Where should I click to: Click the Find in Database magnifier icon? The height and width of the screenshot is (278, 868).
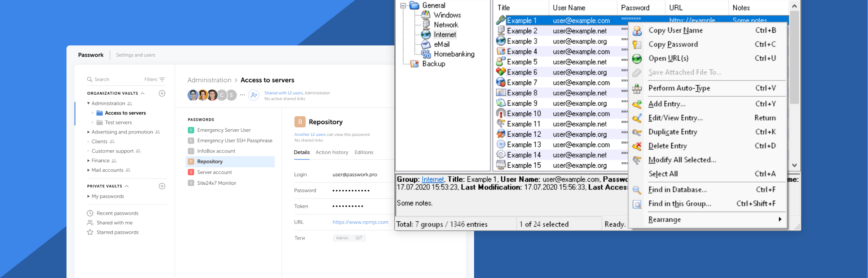click(637, 190)
